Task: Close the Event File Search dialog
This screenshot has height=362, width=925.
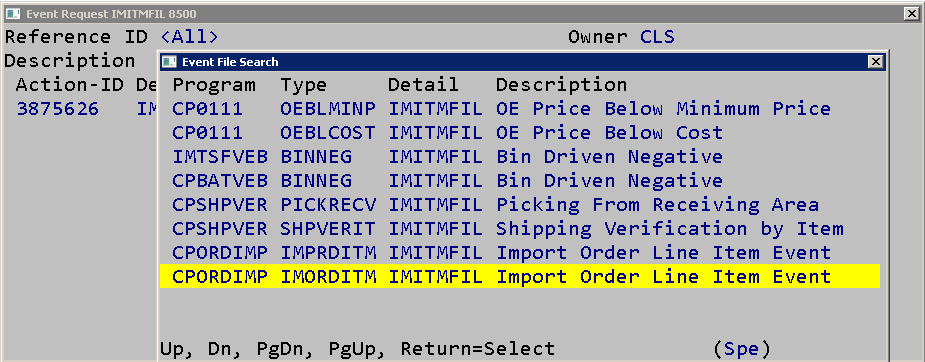Action: coord(875,62)
